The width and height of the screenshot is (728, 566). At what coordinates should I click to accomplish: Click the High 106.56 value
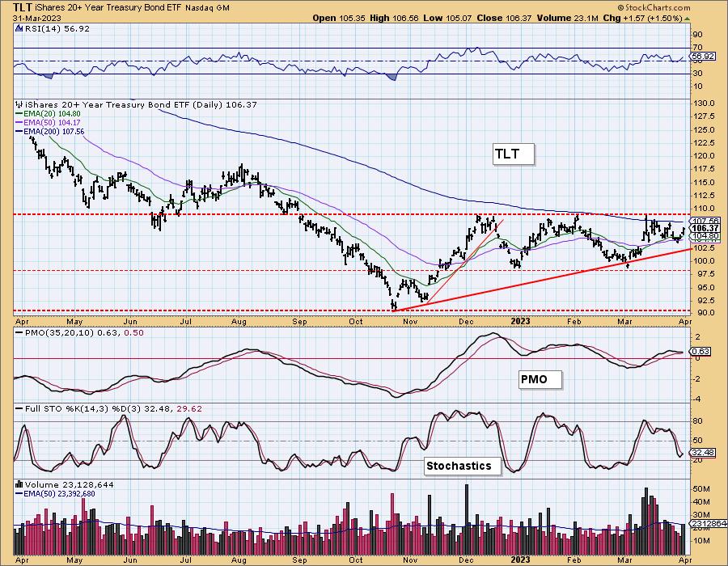(395, 18)
